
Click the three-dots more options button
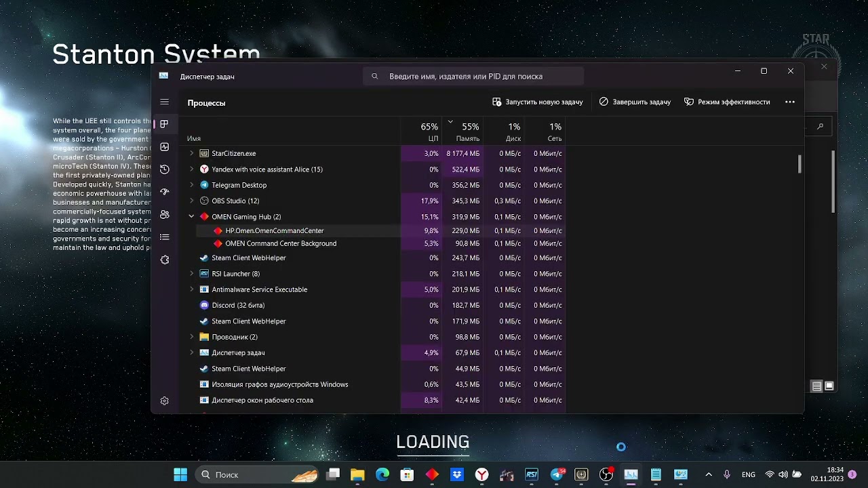point(789,102)
